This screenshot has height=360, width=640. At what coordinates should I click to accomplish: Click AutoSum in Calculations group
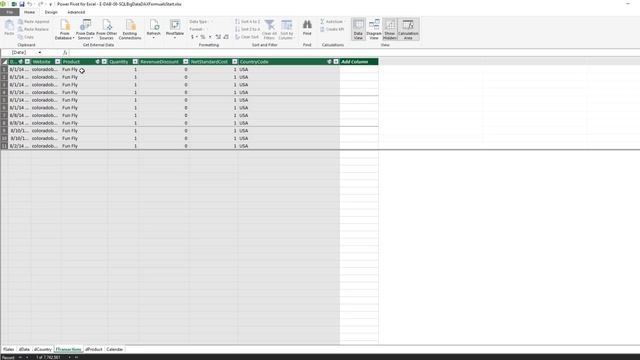[x=331, y=22]
